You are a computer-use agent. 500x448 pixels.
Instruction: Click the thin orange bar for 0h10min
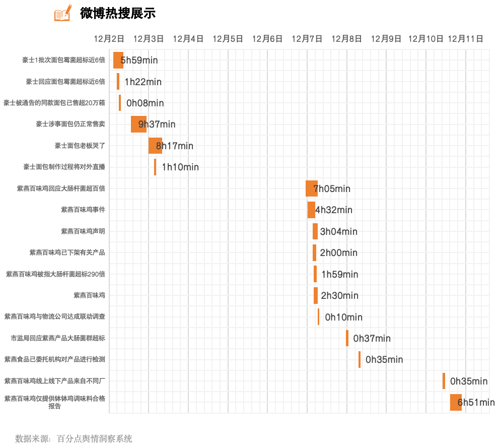[319, 317]
